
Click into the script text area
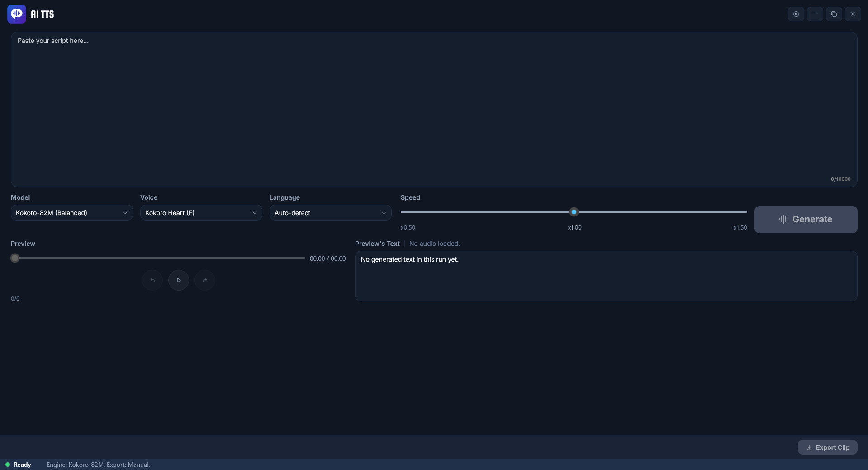click(x=434, y=109)
